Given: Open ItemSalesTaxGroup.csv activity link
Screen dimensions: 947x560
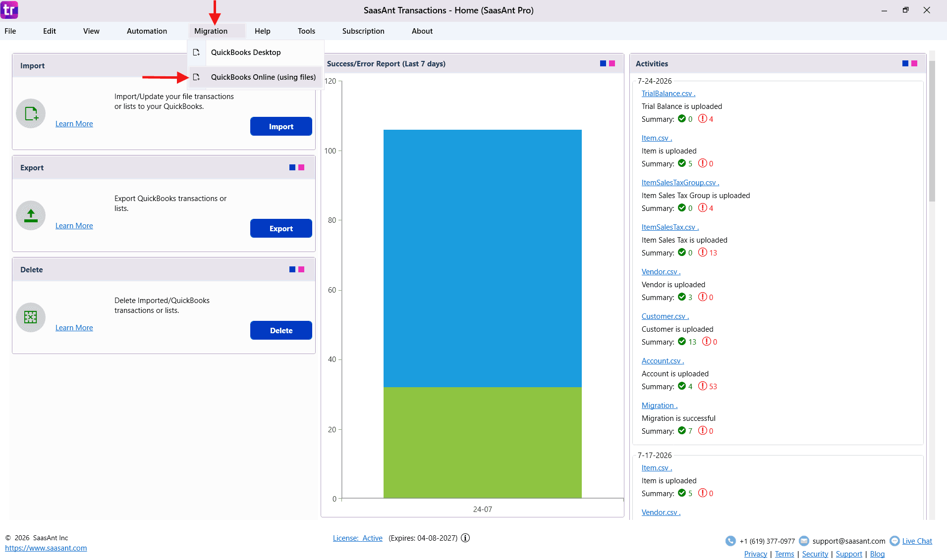Looking at the screenshot, I should (680, 183).
